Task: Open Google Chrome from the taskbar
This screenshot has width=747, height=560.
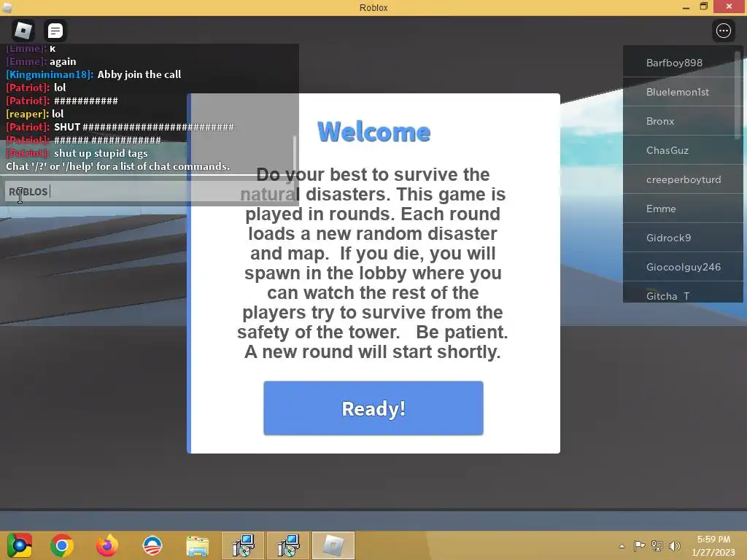Action: 62,545
